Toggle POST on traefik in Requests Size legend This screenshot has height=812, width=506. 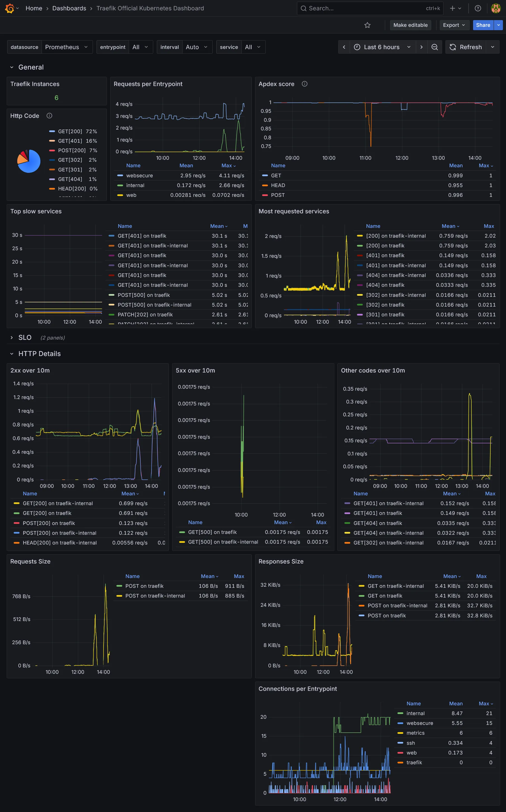[144, 586]
